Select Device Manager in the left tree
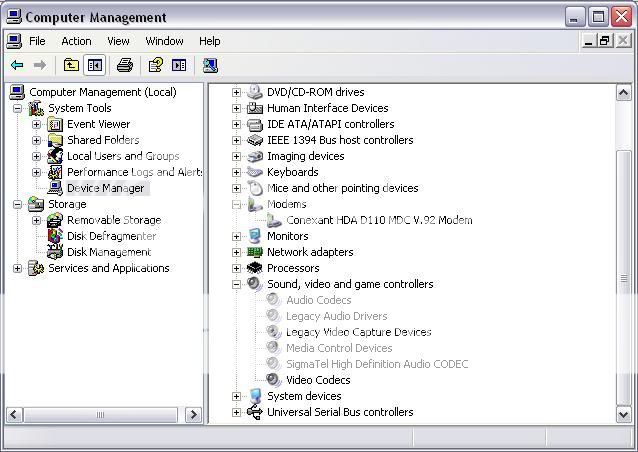This screenshot has width=638, height=452. click(x=105, y=188)
